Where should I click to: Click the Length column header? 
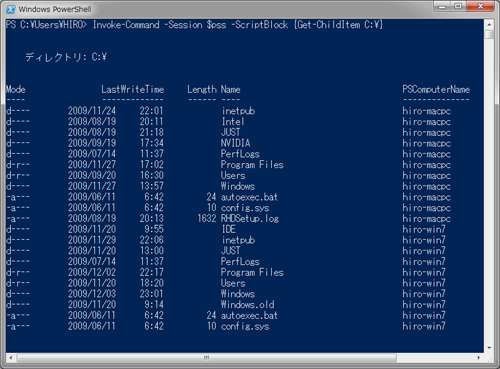[202, 89]
